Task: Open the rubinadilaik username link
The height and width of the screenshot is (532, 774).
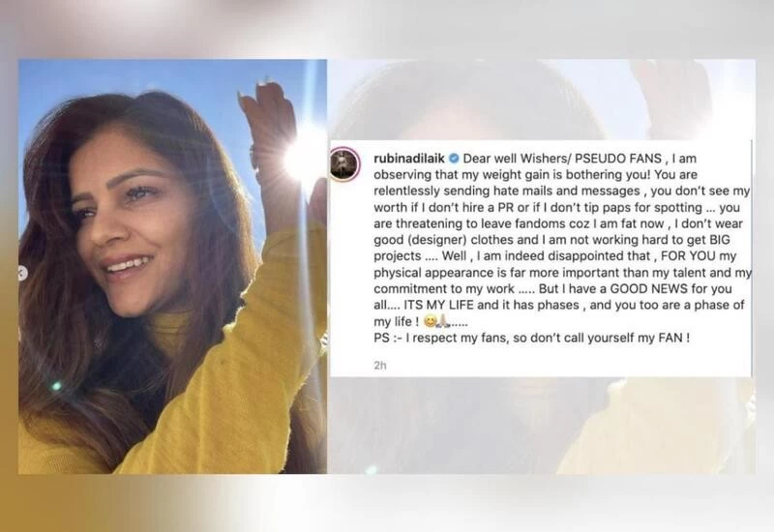Action: point(409,159)
